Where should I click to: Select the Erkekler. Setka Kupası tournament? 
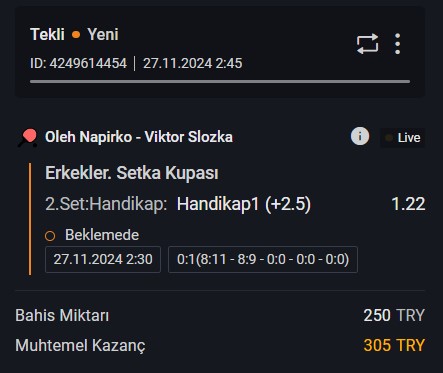click(132, 173)
